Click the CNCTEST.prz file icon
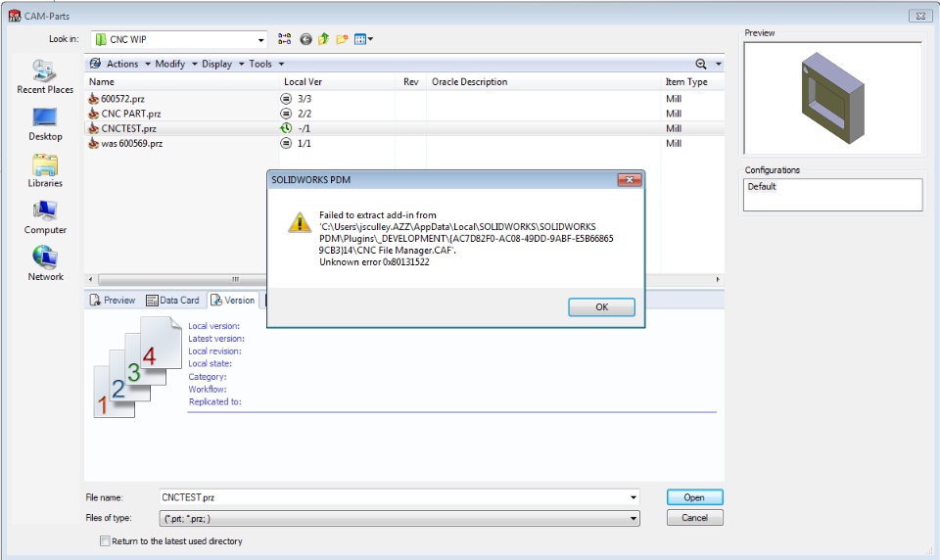The image size is (940, 560). coord(94,128)
